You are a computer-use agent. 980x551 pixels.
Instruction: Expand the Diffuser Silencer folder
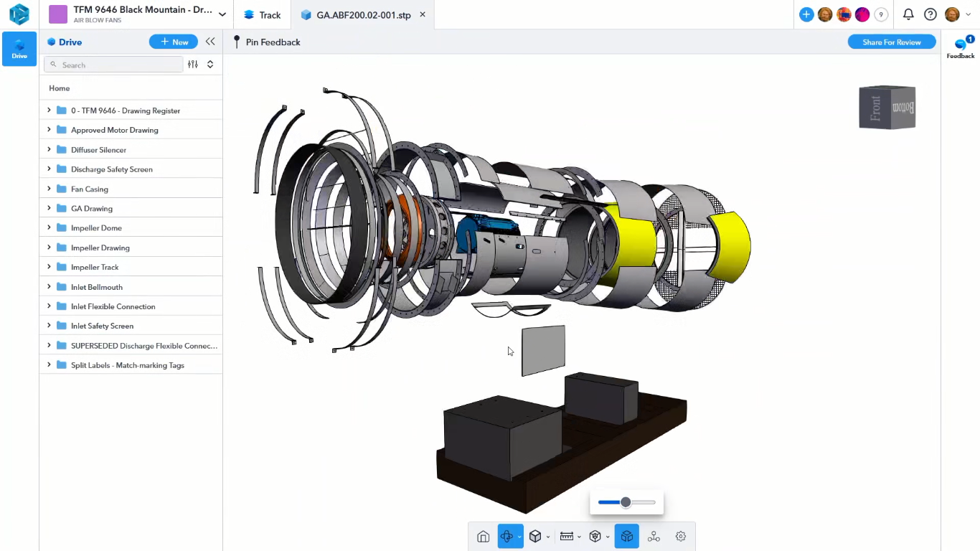click(x=49, y=149)
